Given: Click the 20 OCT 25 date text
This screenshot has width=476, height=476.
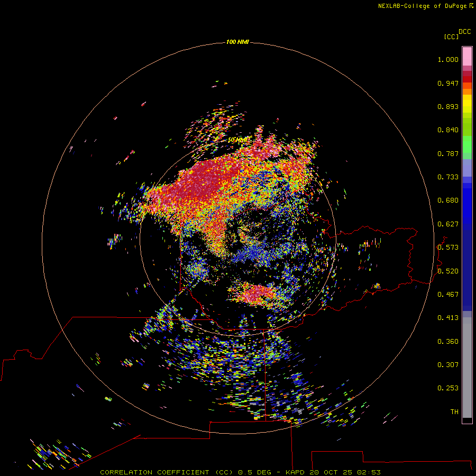Looking at the screenshot, I should (331, 472).
